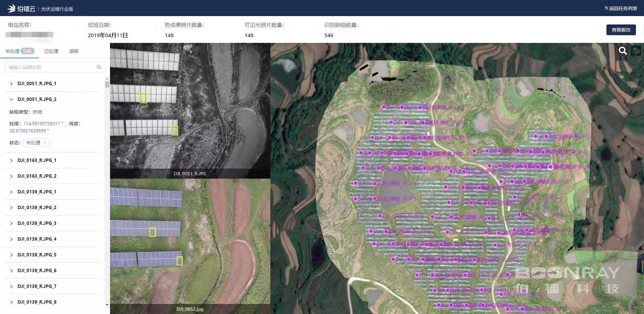Select lower yellow defect box in visible-light photo
Image resolution: width=644 pixels, height=314 pixels.
tap(180, 261)
